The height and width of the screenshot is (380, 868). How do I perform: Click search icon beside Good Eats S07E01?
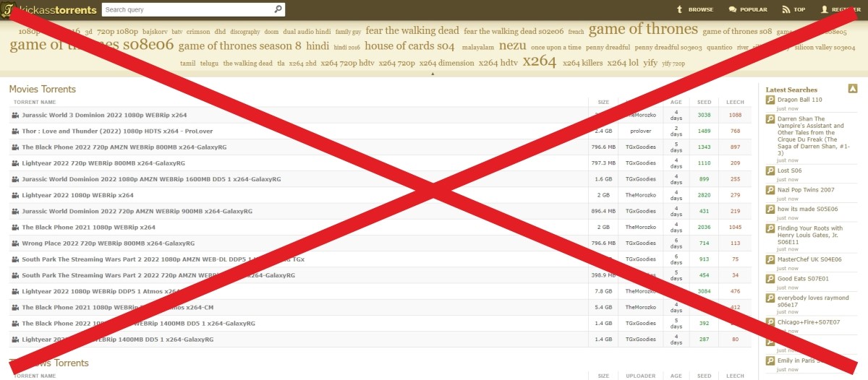pyautogui.click(x=770, y=278)
